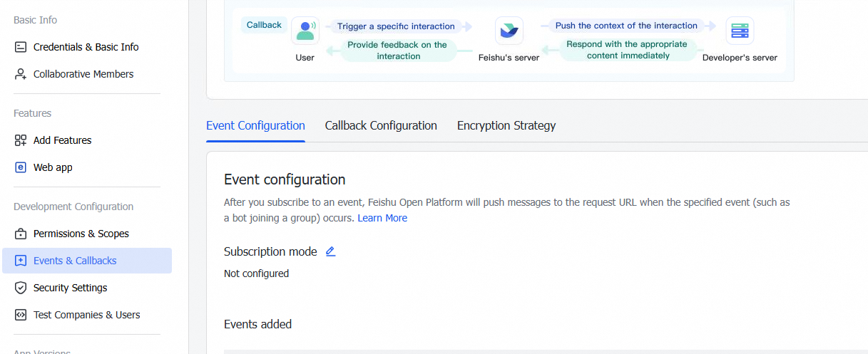868x354 pixels.
Task: Click the User avatar in diagram
Action: pyautogui.click(x=305, y=31)
